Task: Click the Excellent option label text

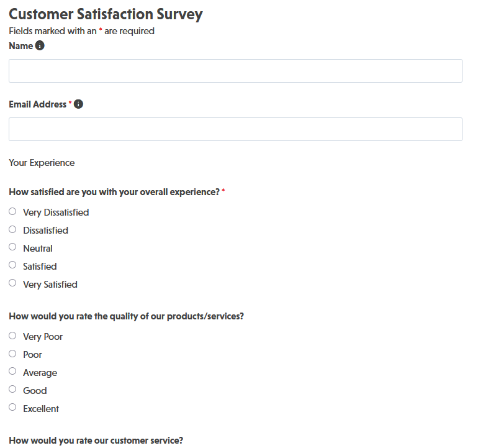Action: click(41, 409)
